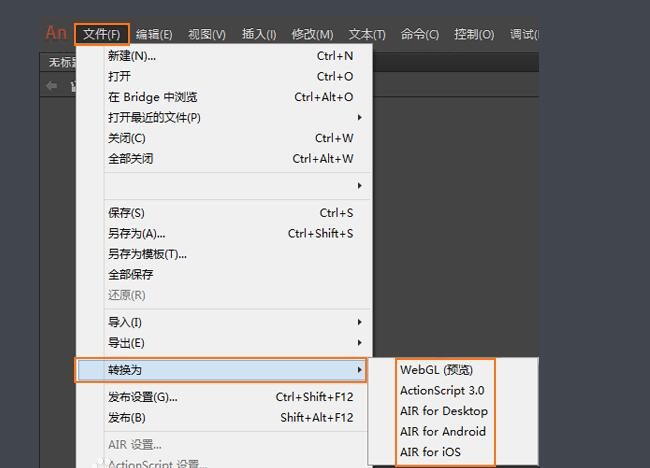
Task: Open the 文本(T) menu
Action: [367, 34]
